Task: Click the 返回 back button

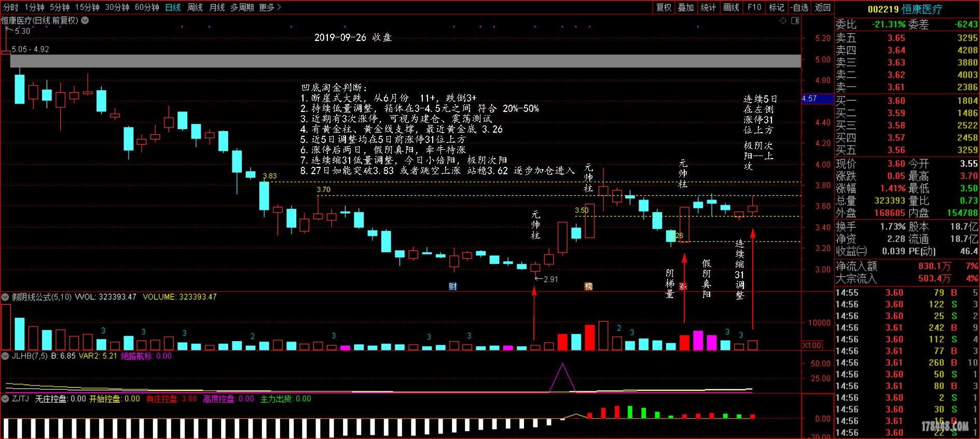Action: coord(823,7)
